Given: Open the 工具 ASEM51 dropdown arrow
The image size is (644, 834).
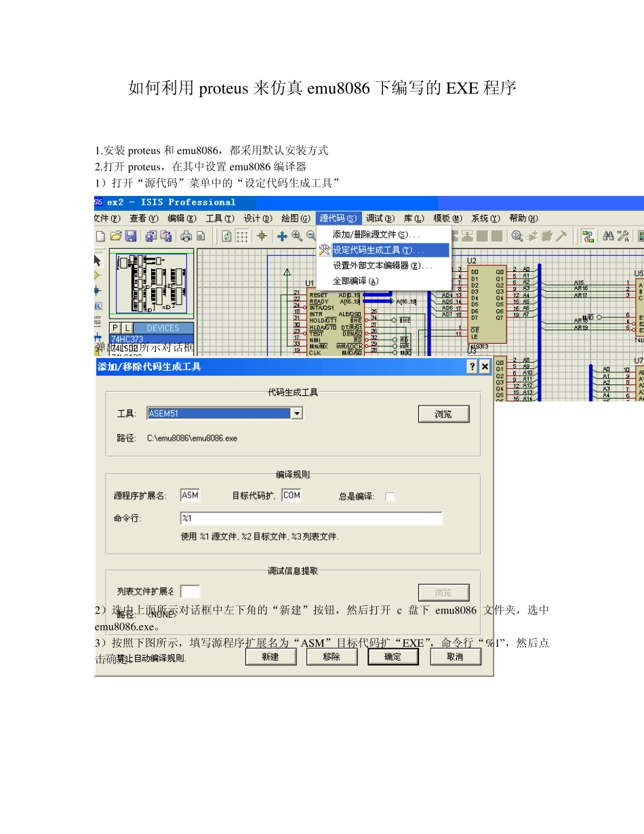Looking at the screenshot, I should click(x=296, y=413).
